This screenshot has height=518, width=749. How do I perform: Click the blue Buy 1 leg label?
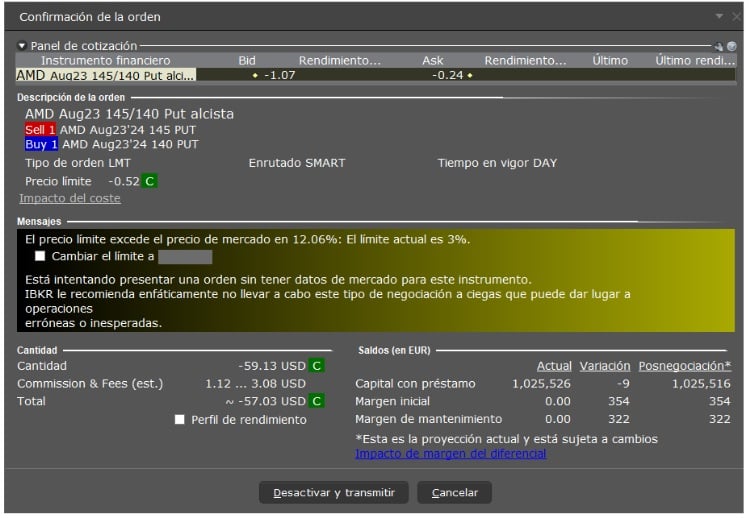[x=41, y=144]
